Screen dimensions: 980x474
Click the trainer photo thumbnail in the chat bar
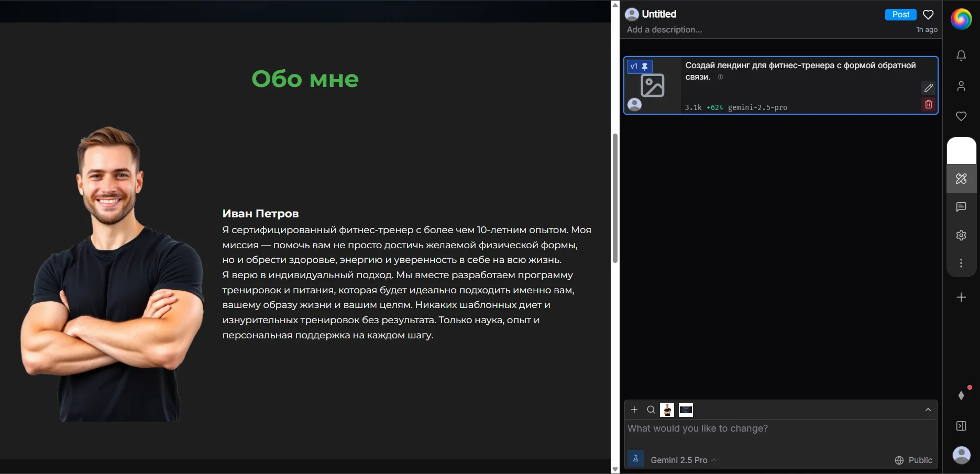point(667,410)
